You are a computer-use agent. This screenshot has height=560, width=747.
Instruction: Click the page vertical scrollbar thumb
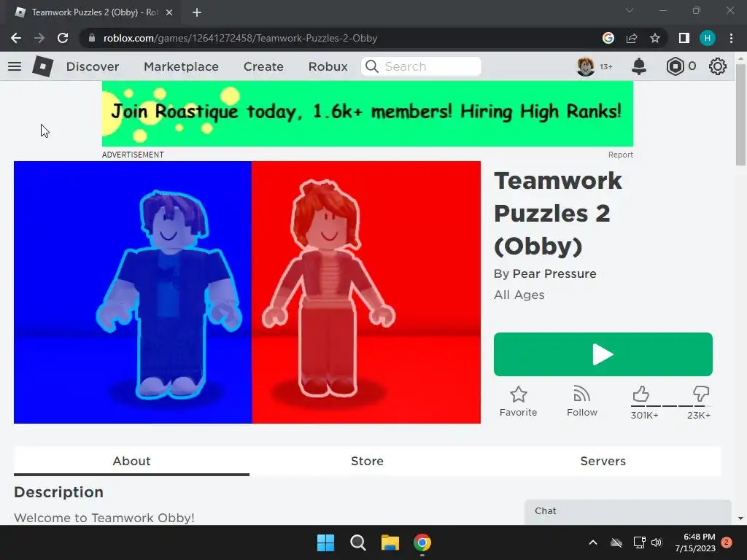pos(740,114)
